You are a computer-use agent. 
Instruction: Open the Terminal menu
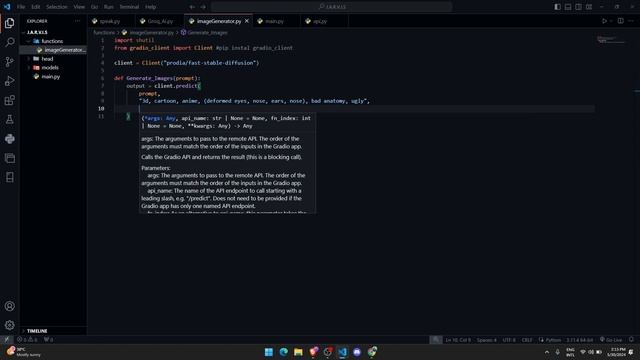click(129, 7)
